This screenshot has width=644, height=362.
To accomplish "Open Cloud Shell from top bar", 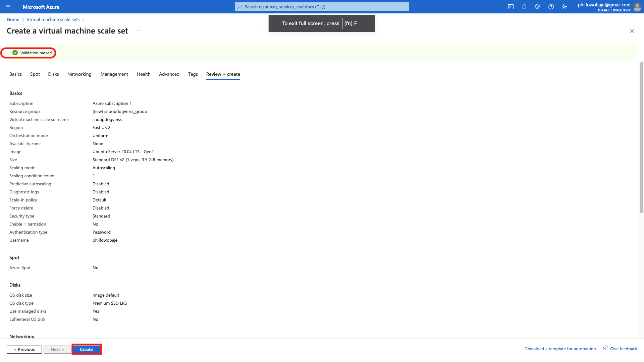I will (511, 7).
